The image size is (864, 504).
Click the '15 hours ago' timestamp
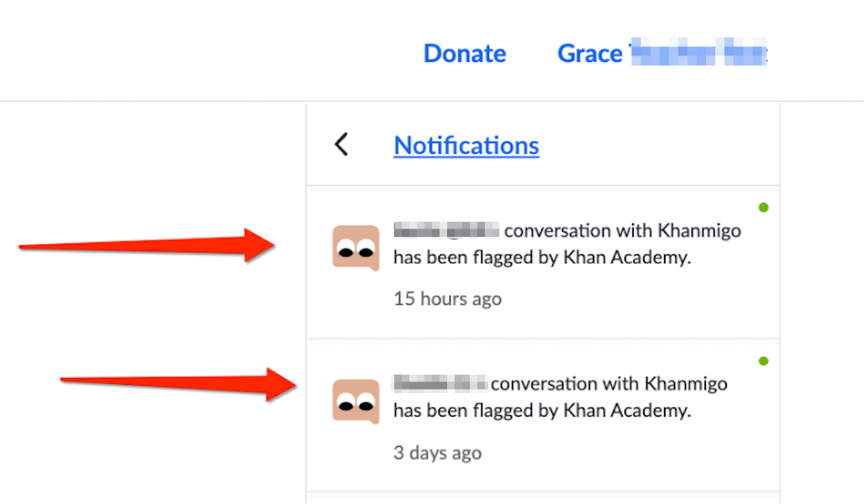447,298
